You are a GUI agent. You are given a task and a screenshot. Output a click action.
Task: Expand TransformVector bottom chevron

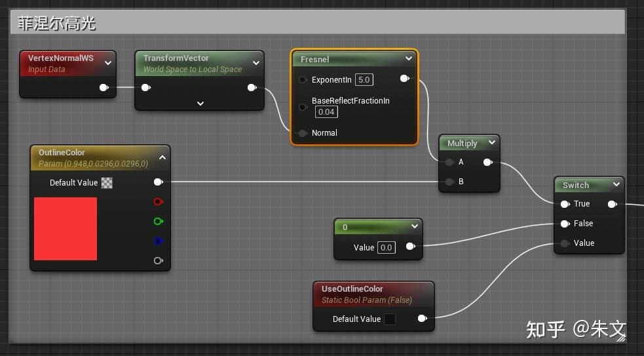point(200,103)
